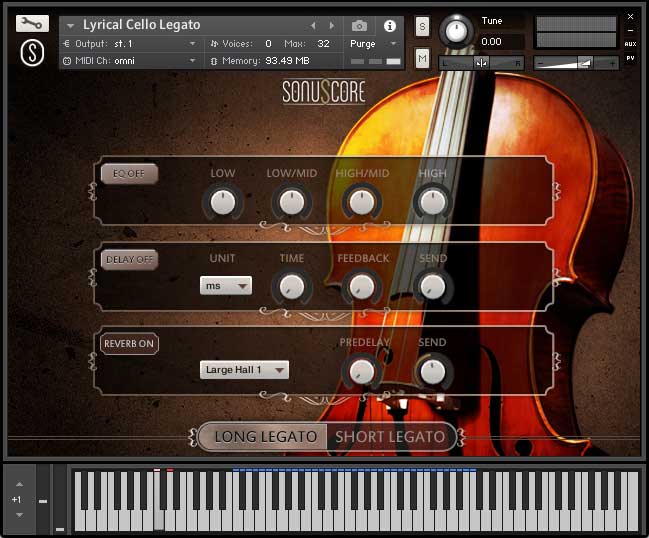This screenshot has width=649, height=538.
Task: Open the wrench instrument edit mode
Action: pyautogui.click(x=32, y=24)
